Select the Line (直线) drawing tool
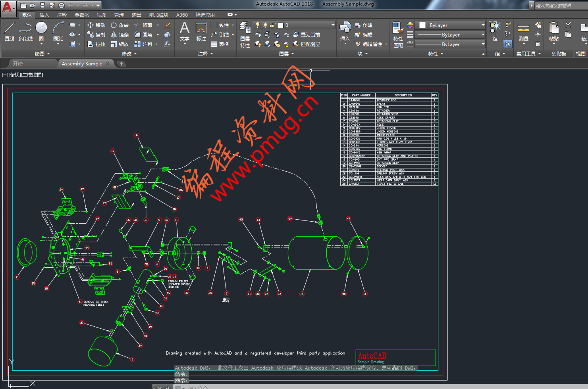 point(9,31)
